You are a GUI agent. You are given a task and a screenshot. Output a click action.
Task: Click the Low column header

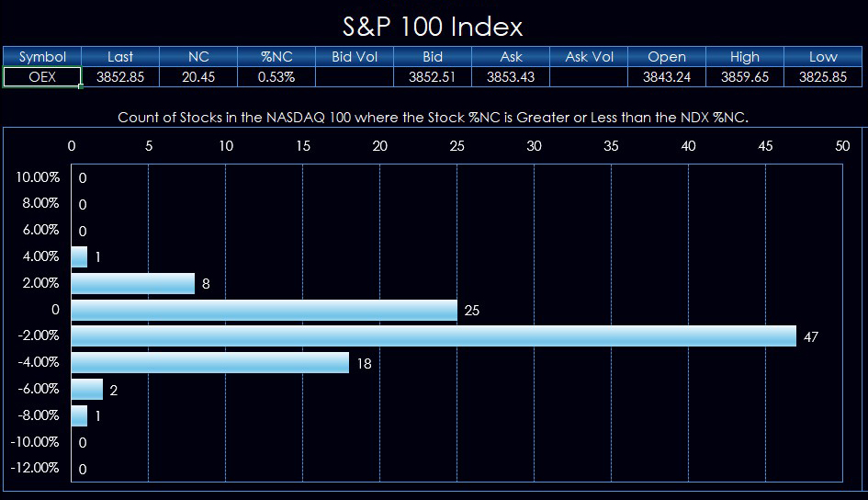tap(823, 56)
